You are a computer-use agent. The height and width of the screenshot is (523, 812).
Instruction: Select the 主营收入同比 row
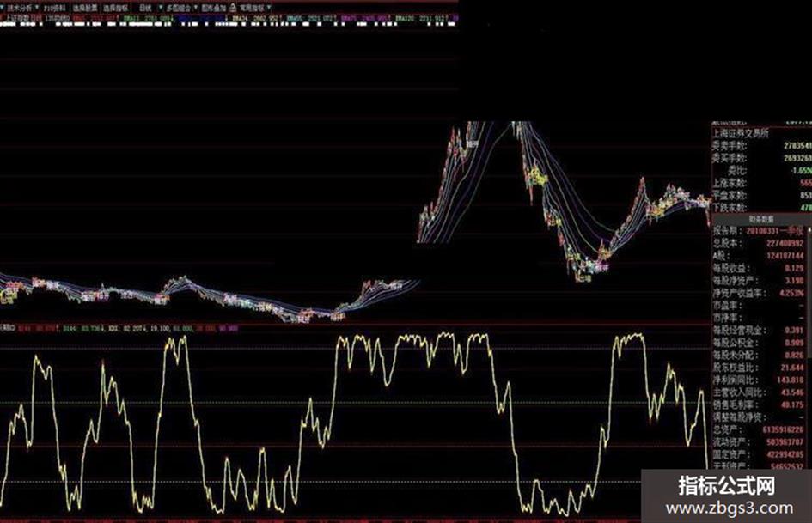pos(759,392)
